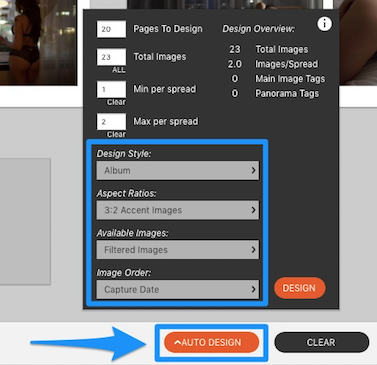Collapse the AUTO DESIGN panel button

(x=211, y=342)
